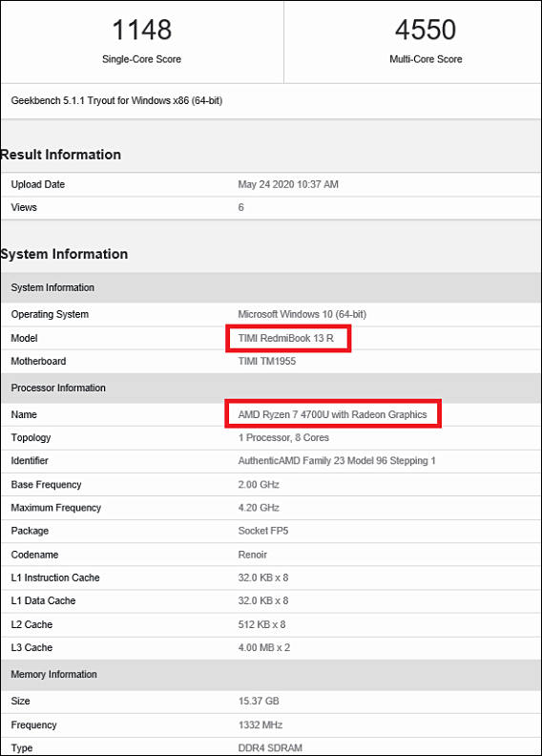Select the 4.20 GHz maximum frequency value
This screenshot has width=542, height=756.
(x=259, y=508)
